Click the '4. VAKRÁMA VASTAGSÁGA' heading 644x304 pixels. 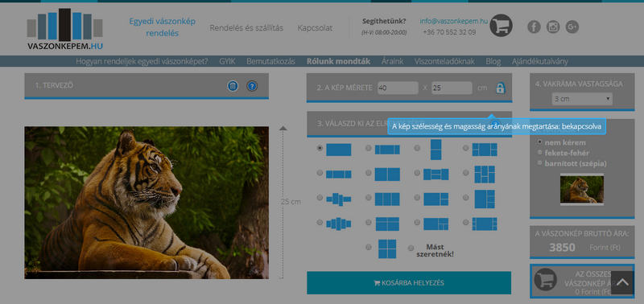click(579, 84)
